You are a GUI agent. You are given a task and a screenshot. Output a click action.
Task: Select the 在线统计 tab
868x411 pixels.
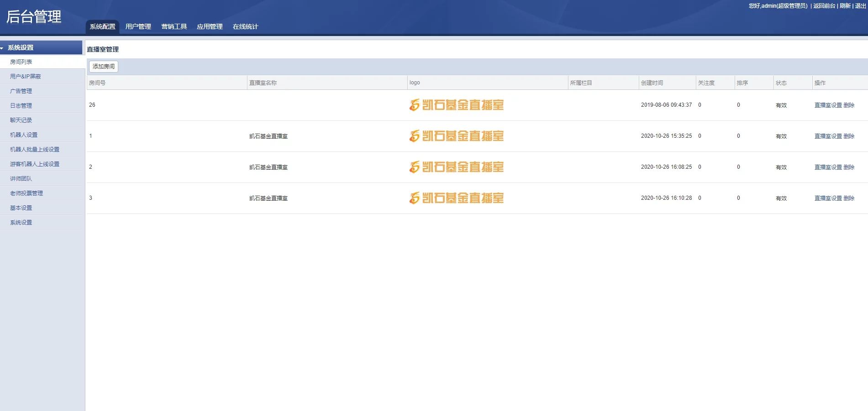(245, 27)
